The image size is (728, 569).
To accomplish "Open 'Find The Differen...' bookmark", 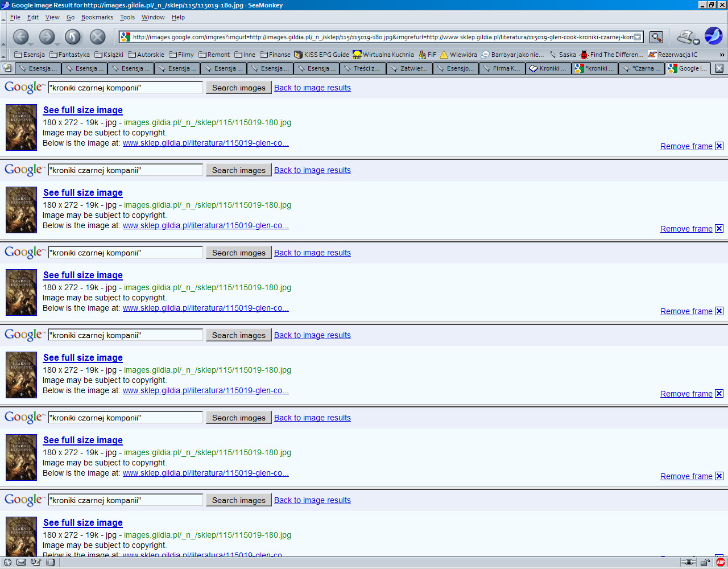I will pyautogui.click(x=611, y=55).
